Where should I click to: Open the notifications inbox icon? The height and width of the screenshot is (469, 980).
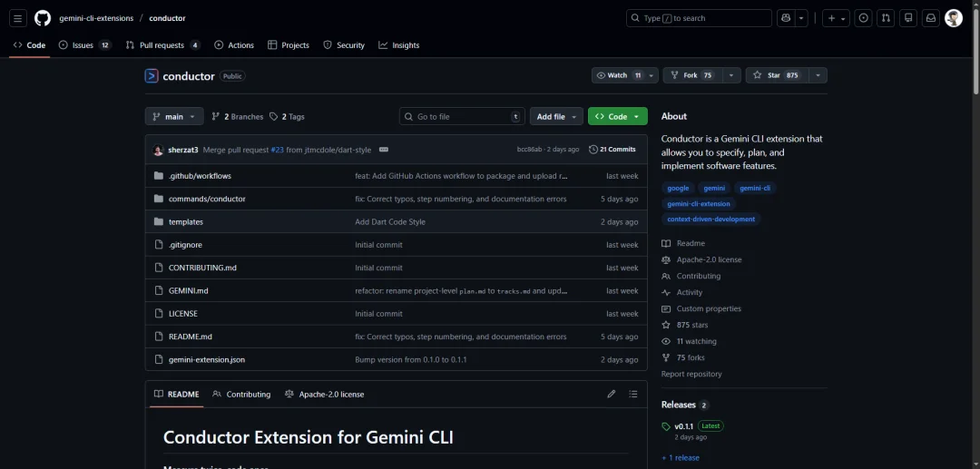point(931,18)
